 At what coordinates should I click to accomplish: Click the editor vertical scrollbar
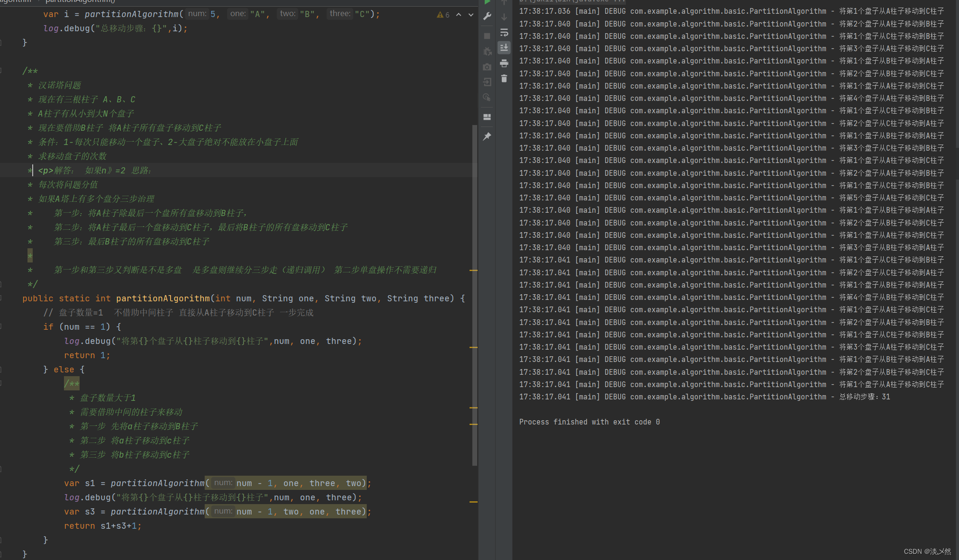474,295
